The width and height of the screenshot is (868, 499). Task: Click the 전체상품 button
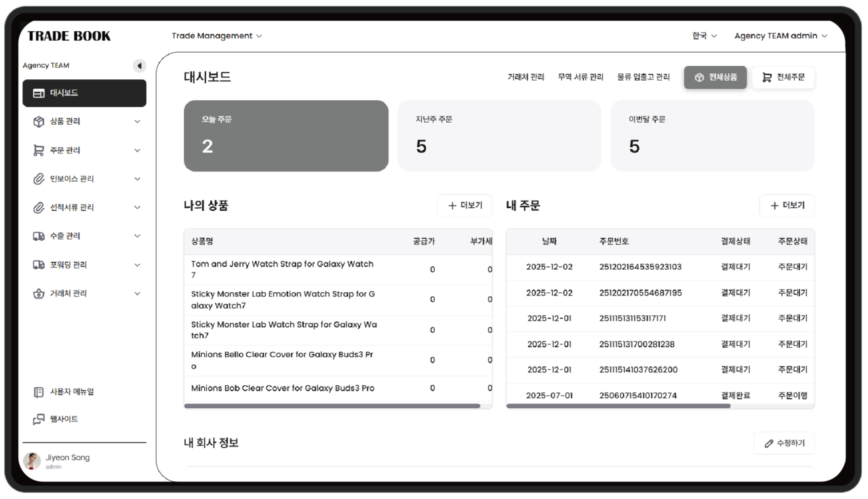[x=715, y=77]
